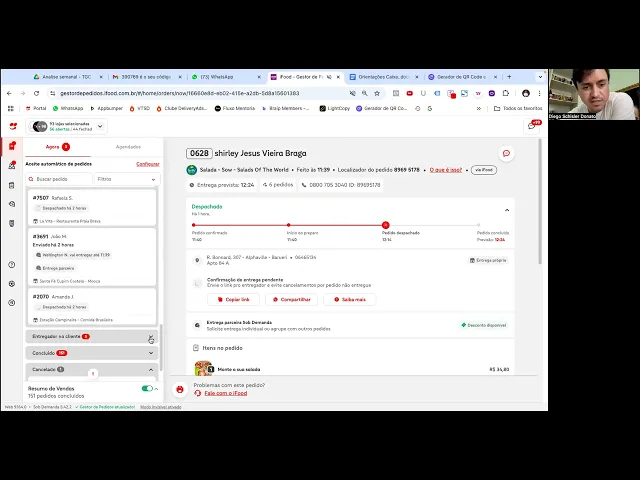Switch to the Análise semanal browser tab

(x=68, y=77)
